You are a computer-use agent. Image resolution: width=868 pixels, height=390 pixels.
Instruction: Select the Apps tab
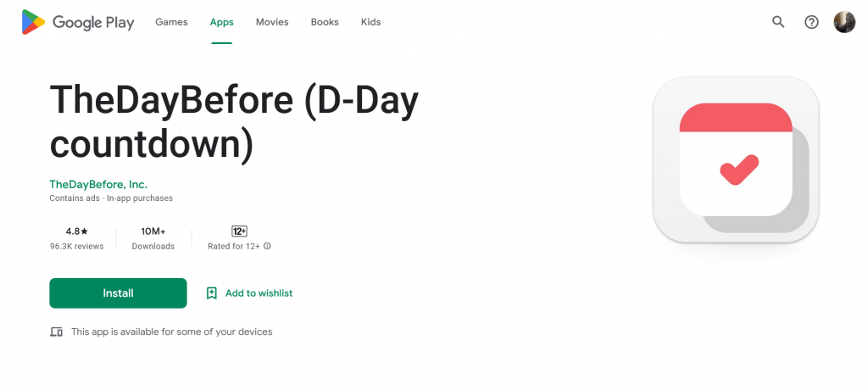221,22
